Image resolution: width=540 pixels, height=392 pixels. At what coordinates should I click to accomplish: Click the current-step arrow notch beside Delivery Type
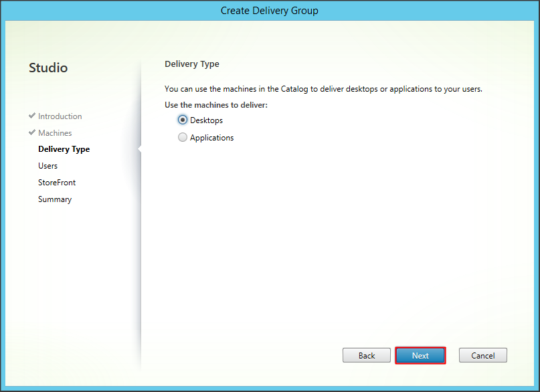pyautogui.click(x=139, y=149)
